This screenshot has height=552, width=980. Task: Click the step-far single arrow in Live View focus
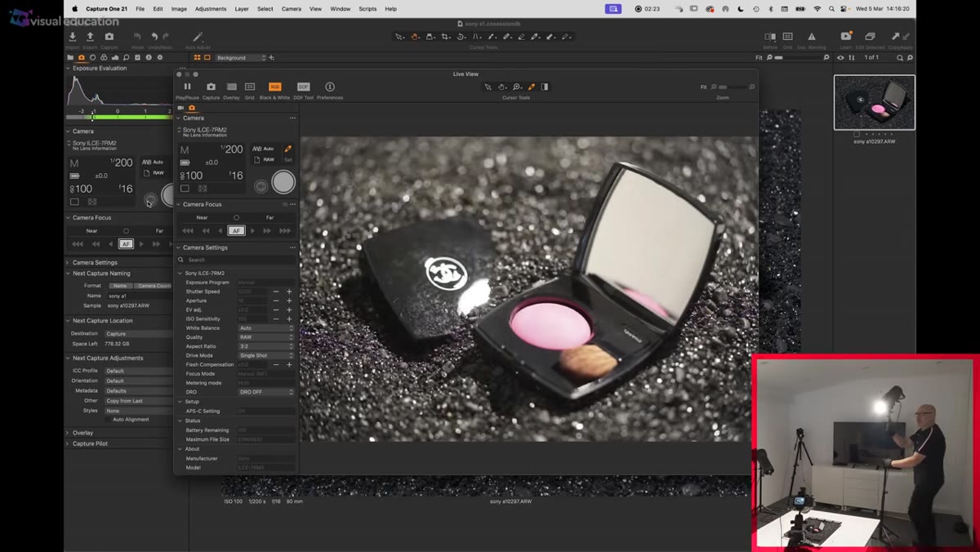click(x=253, y=231)
